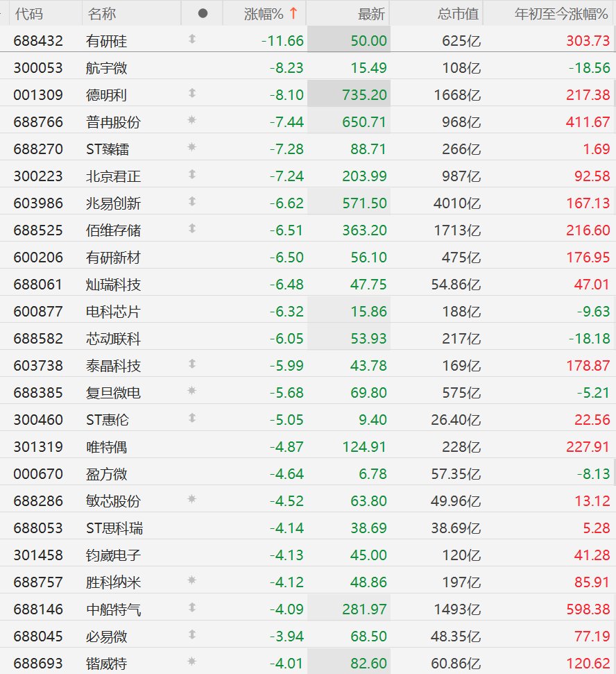Screen dimensions: 616x674
Task: Click the 48.35亿 market cap value
Action: point(456,637)
